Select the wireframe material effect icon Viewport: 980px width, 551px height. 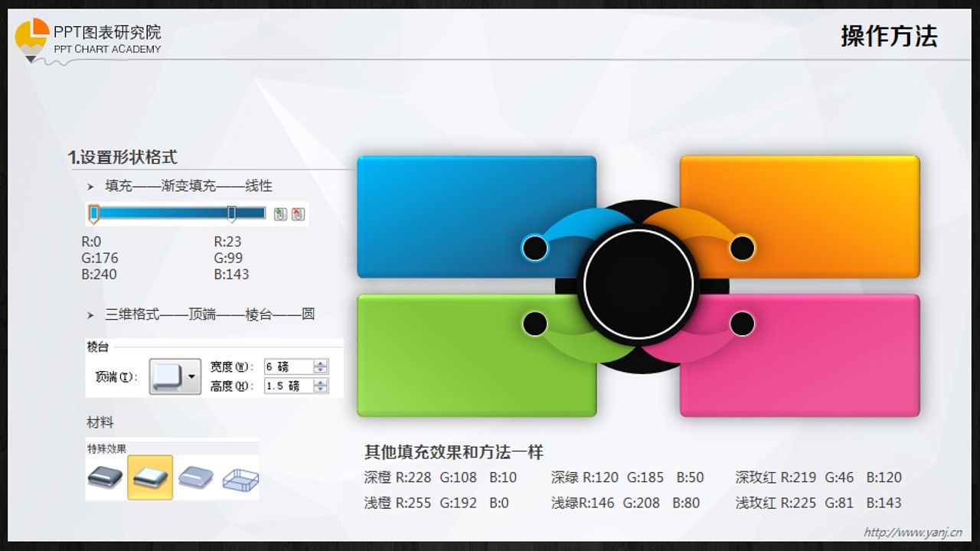pyautogui.click(x=240, y=480)
